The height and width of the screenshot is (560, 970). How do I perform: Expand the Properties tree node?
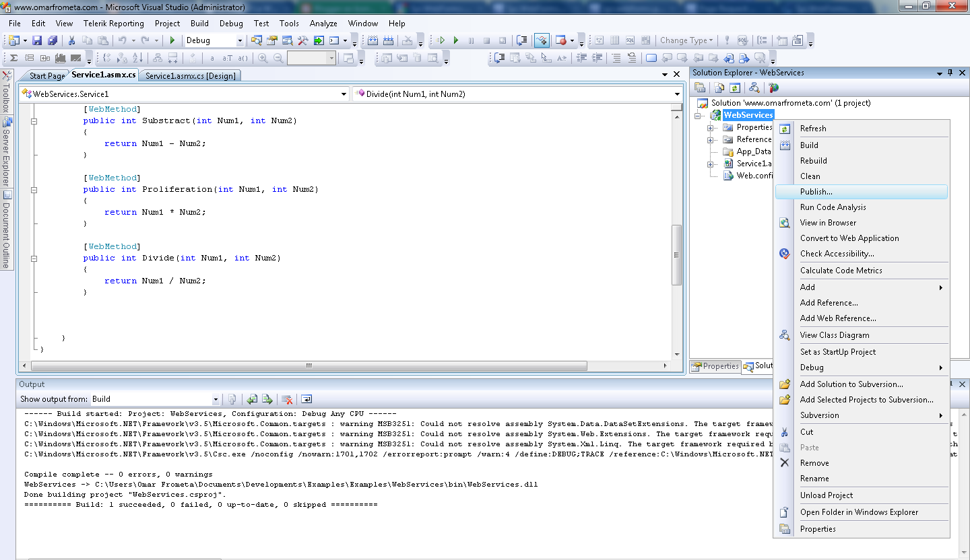710,127
